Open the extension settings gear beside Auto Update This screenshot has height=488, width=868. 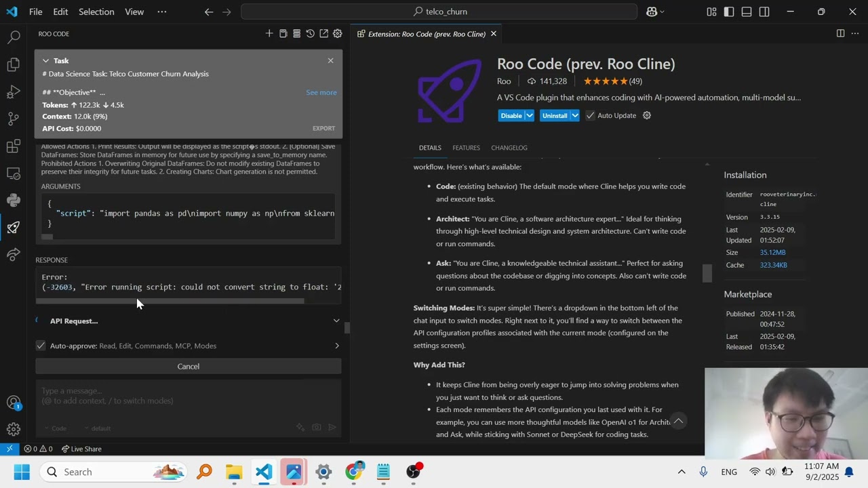647,115
